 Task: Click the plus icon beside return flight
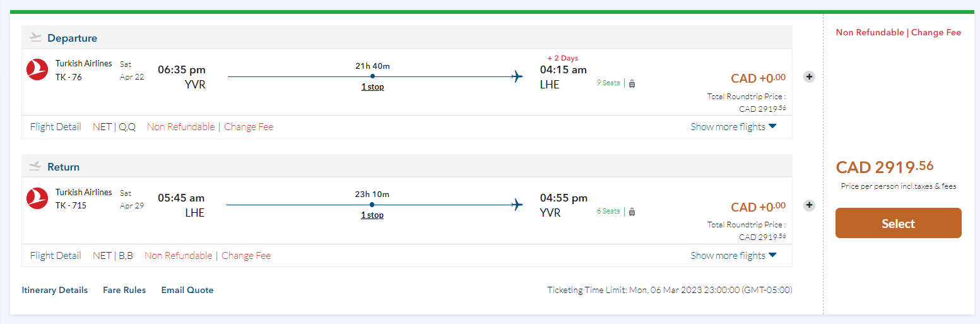810,205
